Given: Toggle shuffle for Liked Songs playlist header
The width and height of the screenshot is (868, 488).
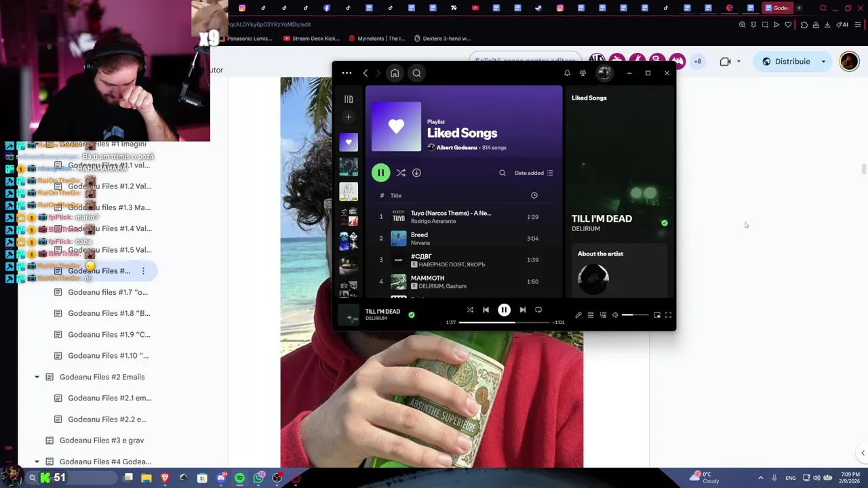Looking at the screenshot, I should coord(401,173).
